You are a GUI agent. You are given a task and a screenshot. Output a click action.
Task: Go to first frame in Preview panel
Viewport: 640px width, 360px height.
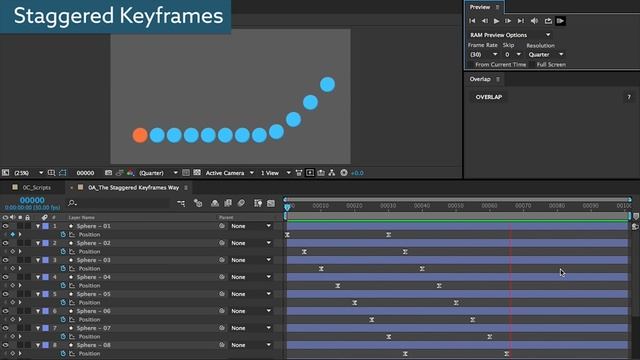pos(472,21)
